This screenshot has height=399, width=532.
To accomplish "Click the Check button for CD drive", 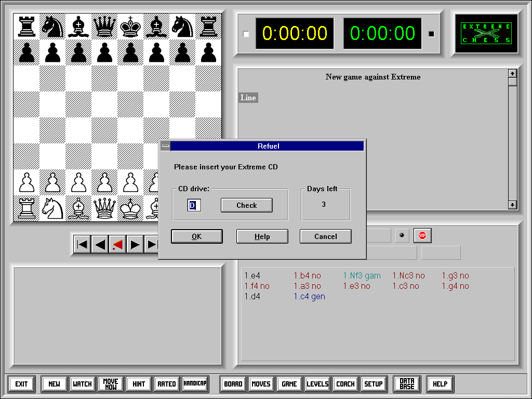I will pyautogui.click(x=247, y=205).
